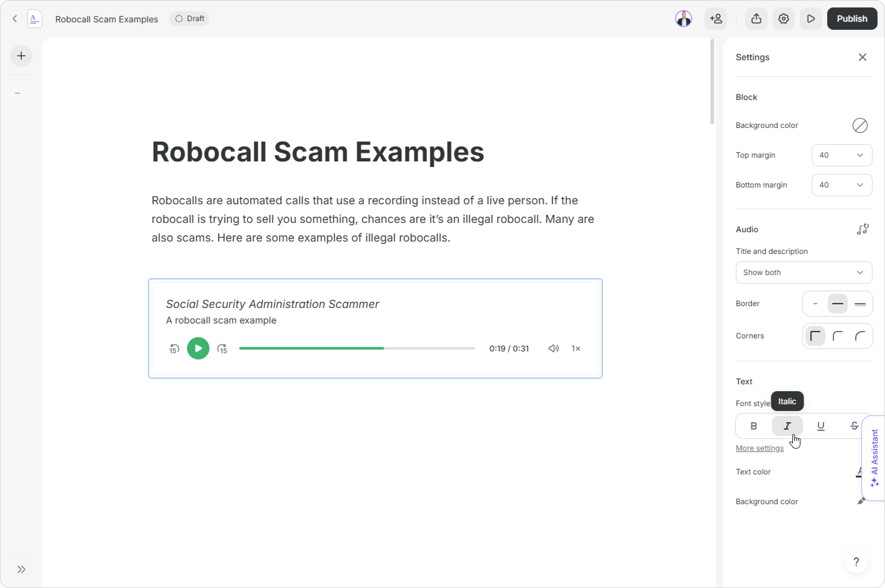This screenshot has width=885, height=588.
Task: Mute the audio player volume
Action: point(553,349)
